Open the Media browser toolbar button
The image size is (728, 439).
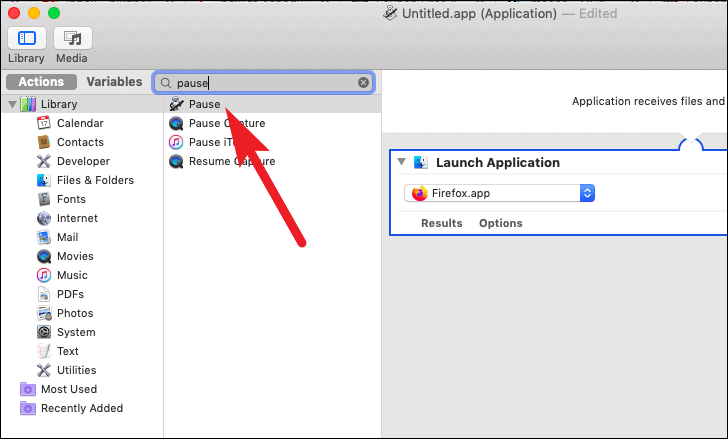click(x=72, y=38)
